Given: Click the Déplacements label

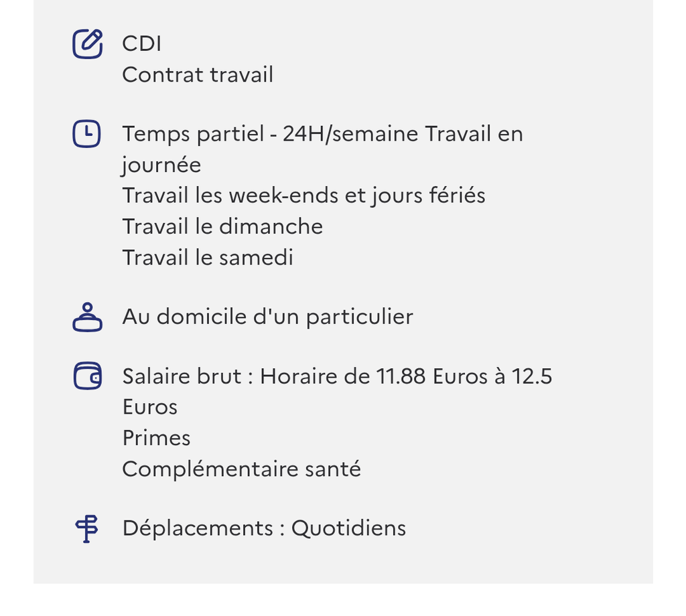Looking at the screenshot, I should [x=197, y=528].
